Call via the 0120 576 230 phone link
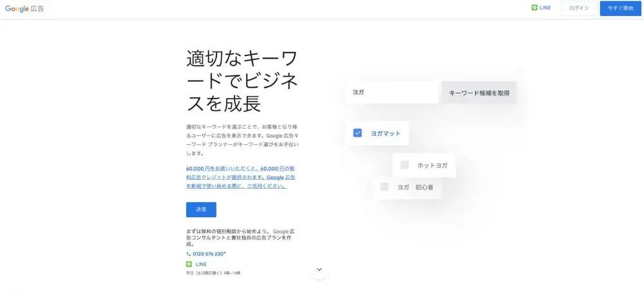The image size is (644, 295). click(209, 254)
